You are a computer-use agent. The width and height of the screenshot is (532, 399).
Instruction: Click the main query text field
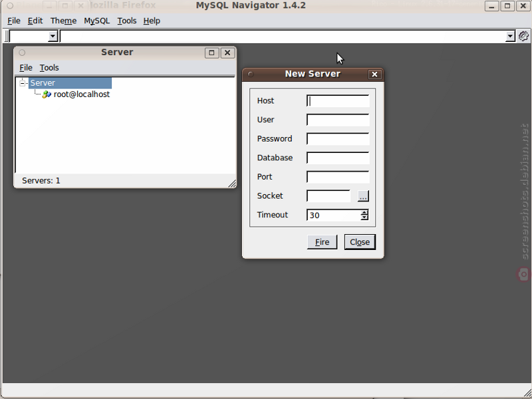point(283,37)
